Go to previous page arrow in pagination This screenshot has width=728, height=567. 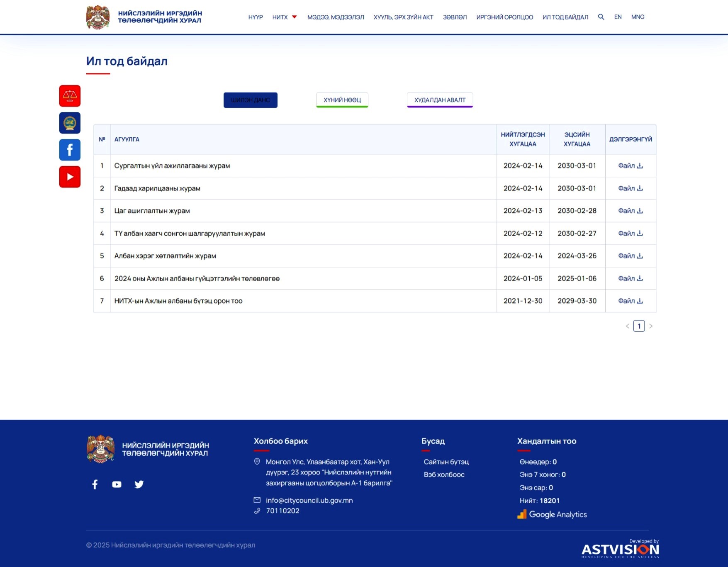(627, 326)
